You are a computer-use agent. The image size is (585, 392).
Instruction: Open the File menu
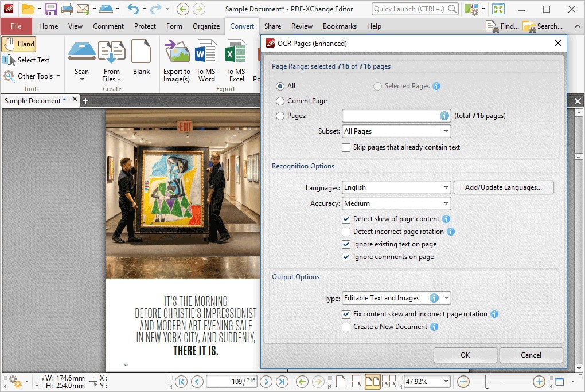tap(17, 26)
